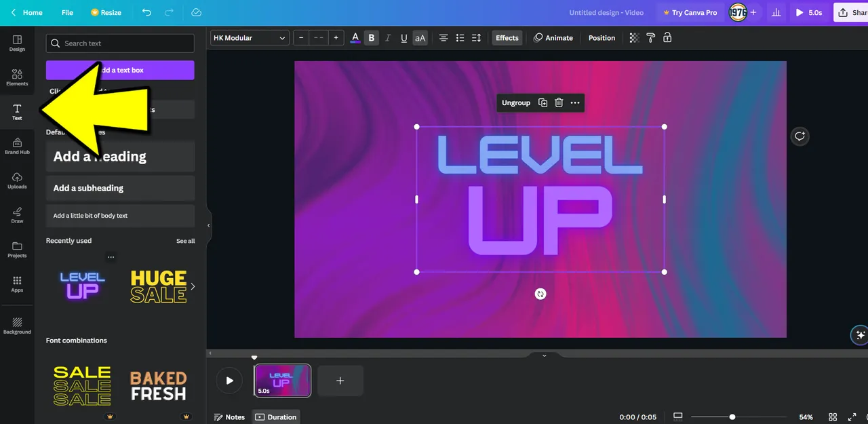Open the more options ellipsis in the floating toolbar
The image size is (868, 424).
point(575,103)
